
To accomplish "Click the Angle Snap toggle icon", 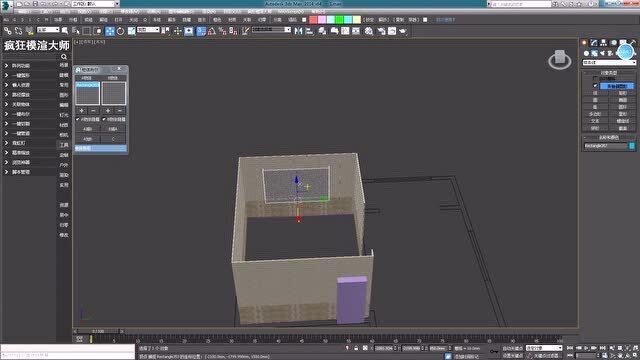I will coord(211,31).
